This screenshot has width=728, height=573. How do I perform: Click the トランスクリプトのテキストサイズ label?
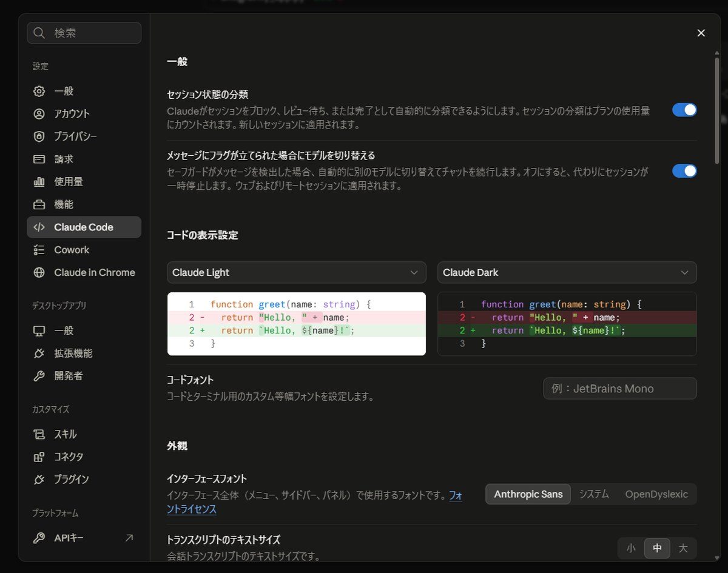[x=224, y=539]
